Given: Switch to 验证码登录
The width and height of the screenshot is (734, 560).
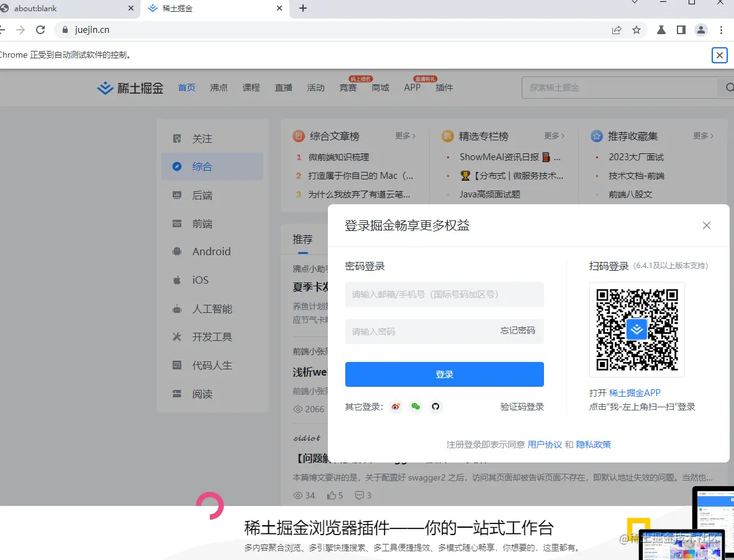Looking at the screenshot, I should [522, 407].
